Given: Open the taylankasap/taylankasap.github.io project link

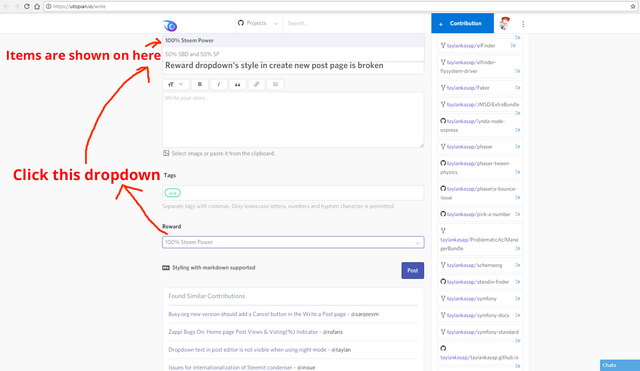Looking at the screenshot, I should click(x=479, y=357).
